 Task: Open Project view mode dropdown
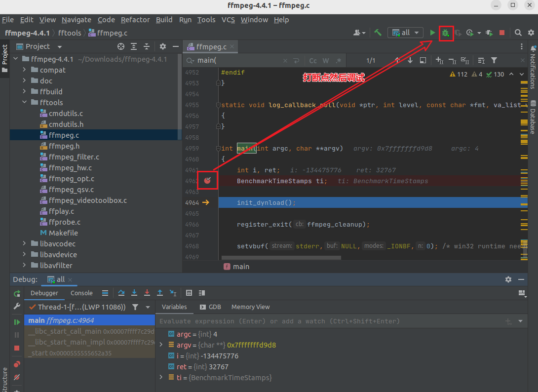[60, 47]
